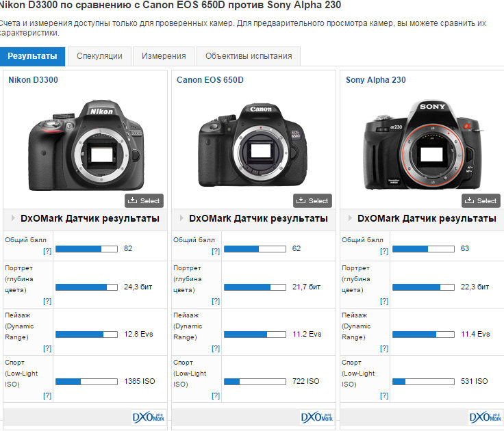Open Canon Общий балл [?] help

[x=216, y=252]
